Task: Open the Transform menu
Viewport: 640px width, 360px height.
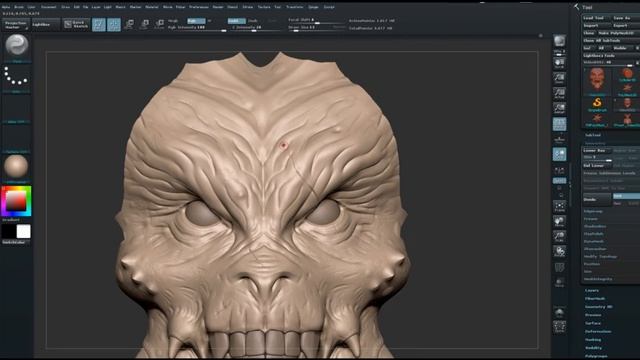Action: 295,7
